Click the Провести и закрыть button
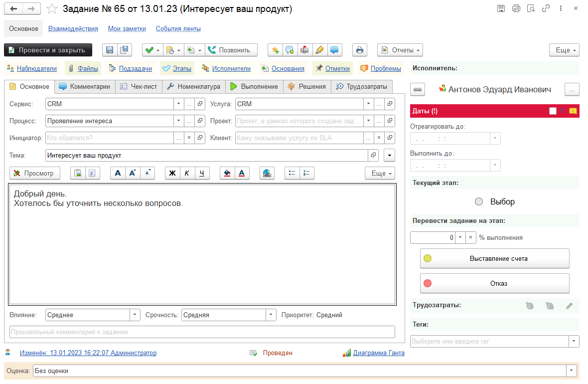Viewport: 588px width, 384px height. tap(48, 50)
